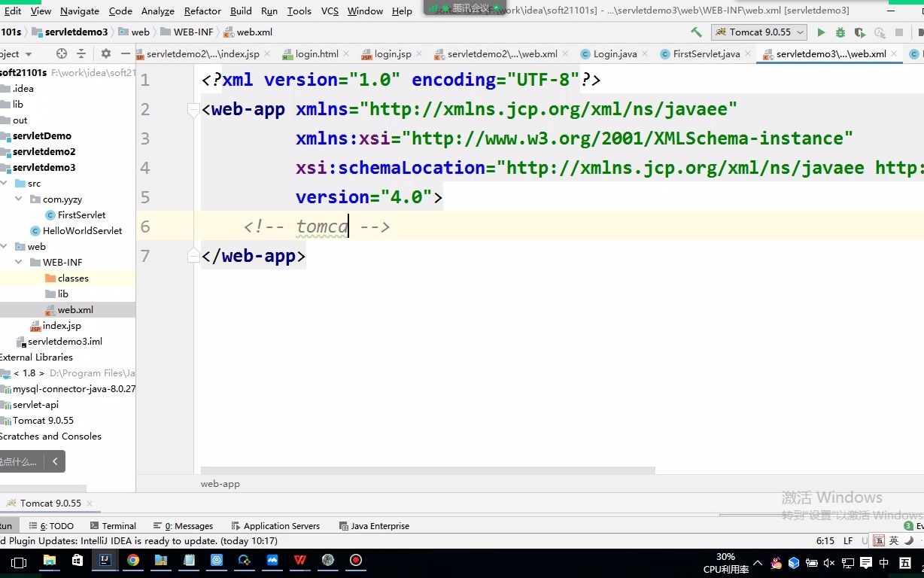Select servletdemo3.iml in the project tree
This screenshot has height=578, width=924.
click(x=65, y=342)
